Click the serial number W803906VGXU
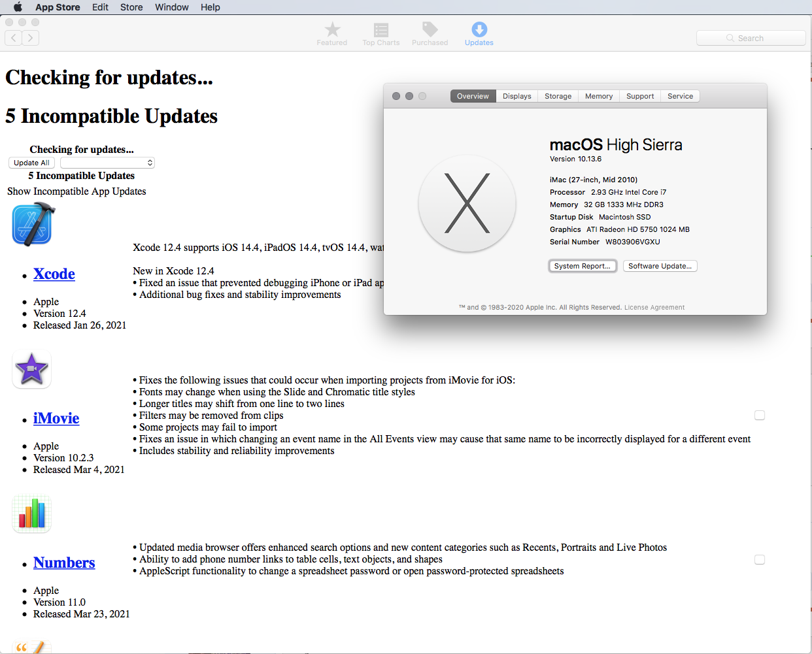This screenshot has width=812, height=654. (x=633, y=242)
